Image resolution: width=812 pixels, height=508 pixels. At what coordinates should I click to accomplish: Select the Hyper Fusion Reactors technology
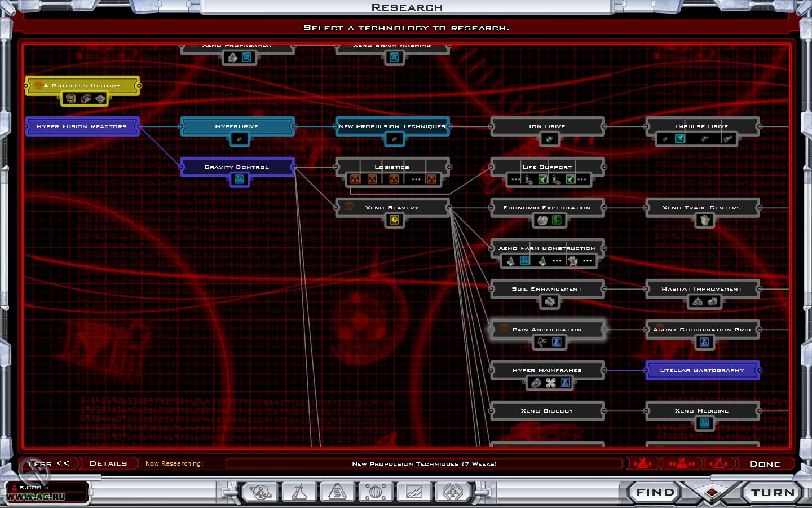coord(82,126)
